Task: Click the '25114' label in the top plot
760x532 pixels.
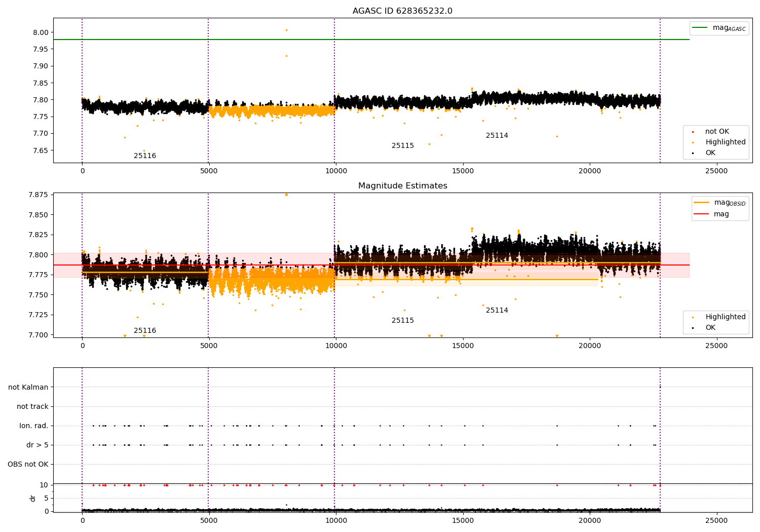Action: click(x=497, y=135)
